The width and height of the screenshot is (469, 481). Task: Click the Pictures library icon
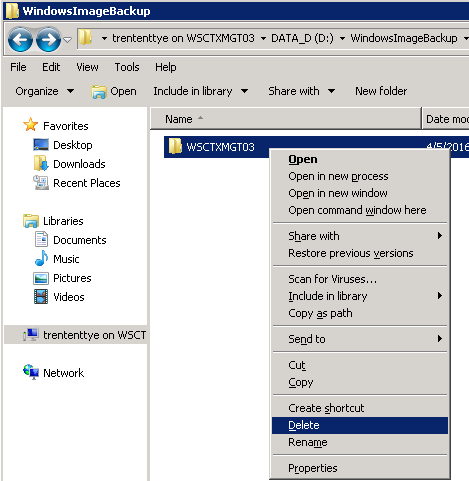(x=41, y=278)
